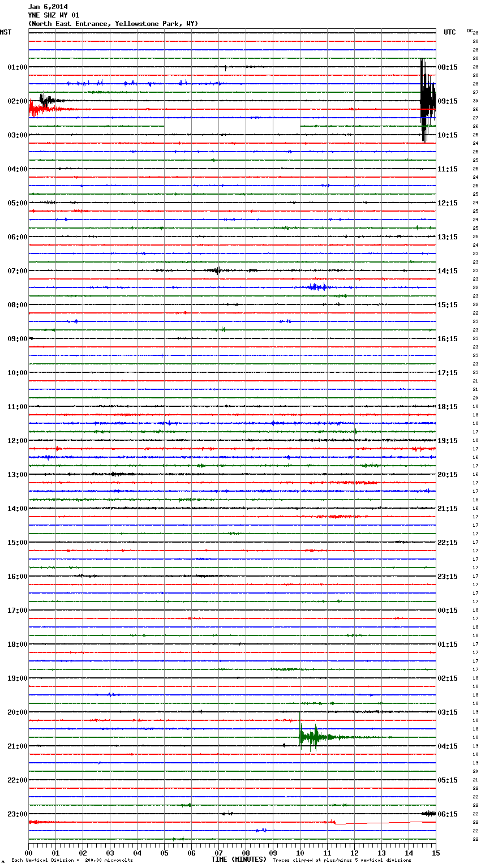Screen dimensions: 481x868
Task: Click the DC column header at top right
Action: 470,31
